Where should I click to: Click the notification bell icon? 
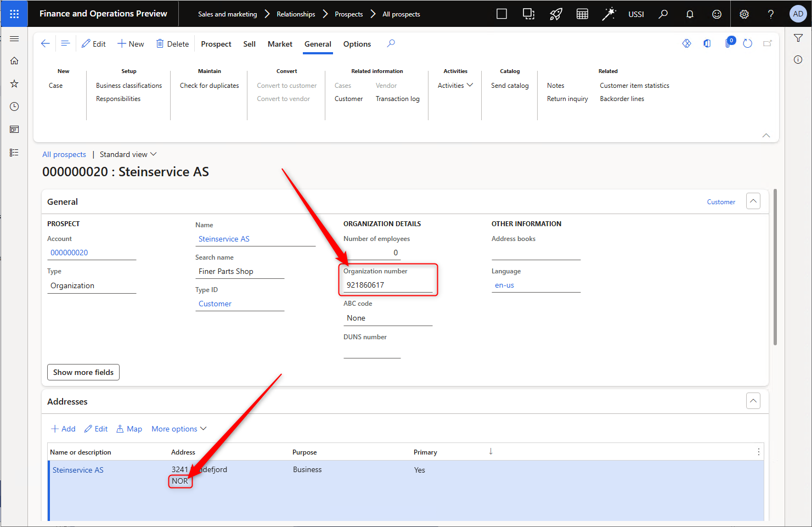[x=690, y=14]
